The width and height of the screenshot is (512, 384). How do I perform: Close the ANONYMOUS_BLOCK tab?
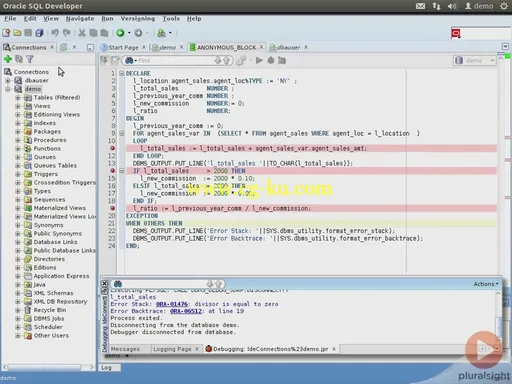[261, 47]
